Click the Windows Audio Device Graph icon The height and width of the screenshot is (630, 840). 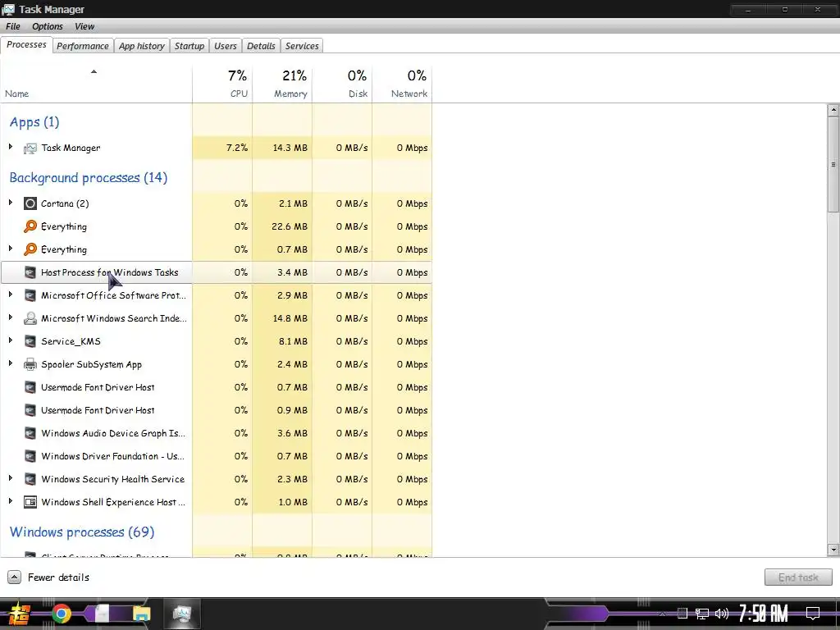[30, 433]
